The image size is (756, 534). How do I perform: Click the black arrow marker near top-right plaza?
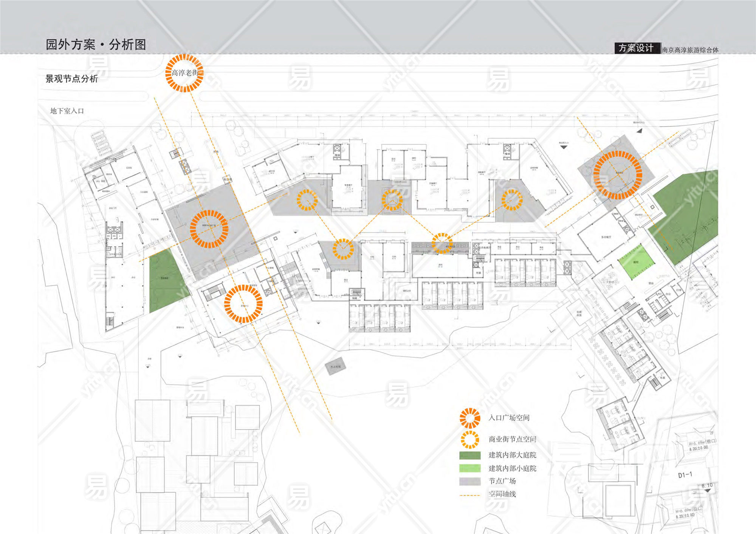tap(639, 131)
